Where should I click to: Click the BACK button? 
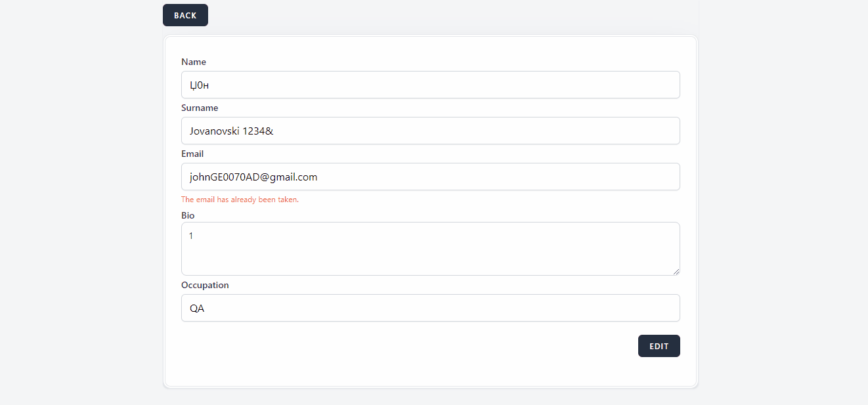tap(185, 15)
